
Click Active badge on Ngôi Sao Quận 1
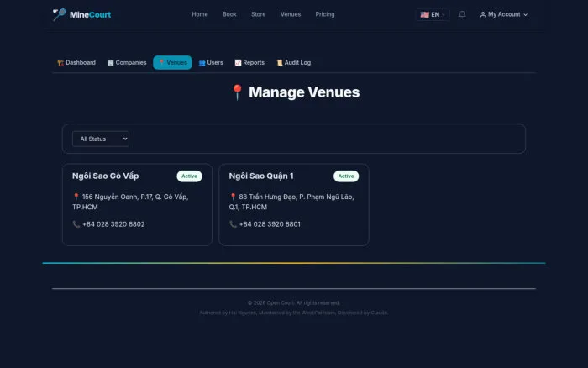(x=346, y=176)
